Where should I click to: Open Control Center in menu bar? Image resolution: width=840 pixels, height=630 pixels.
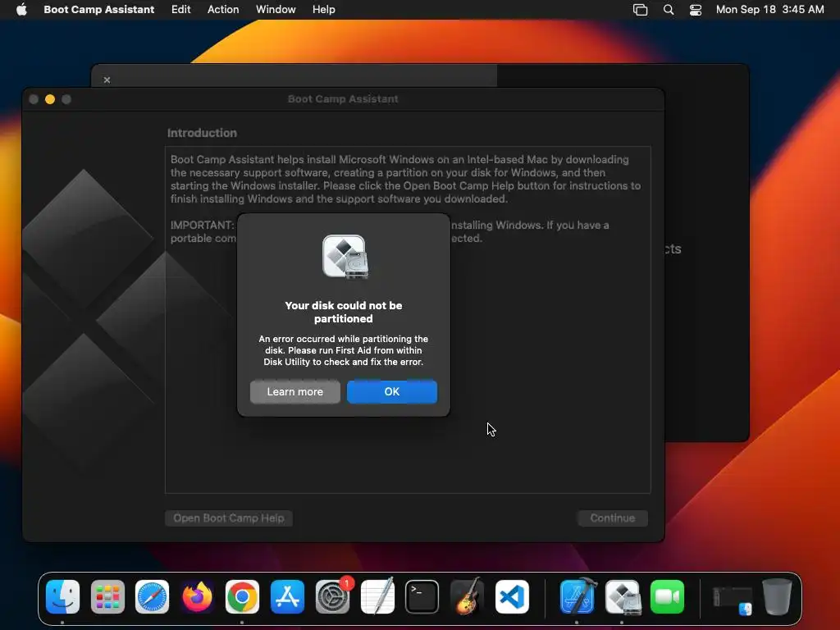pyautogui.click(x=696, y=10)
